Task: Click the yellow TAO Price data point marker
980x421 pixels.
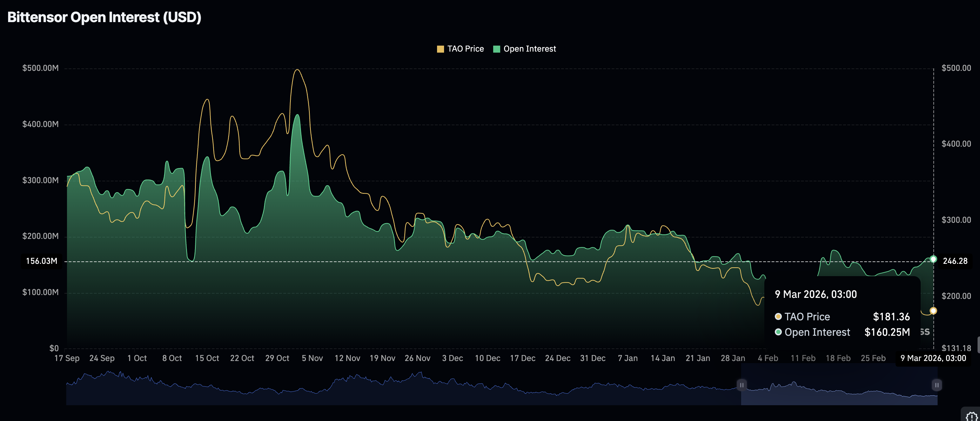Action: click(x=933, y=311)
